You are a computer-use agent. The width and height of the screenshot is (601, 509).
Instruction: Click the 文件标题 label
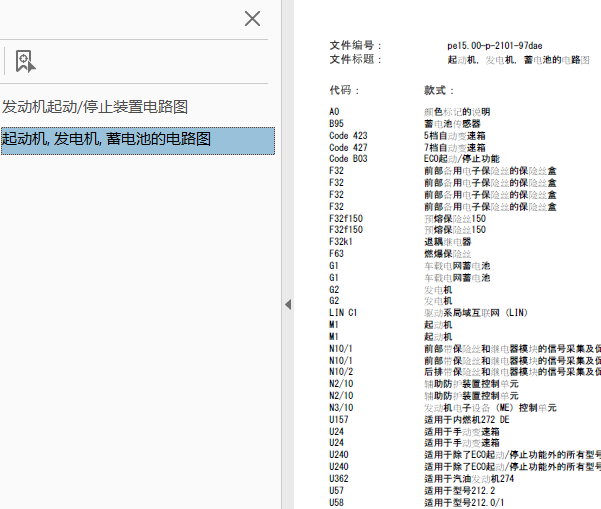(x=355, y=59)
